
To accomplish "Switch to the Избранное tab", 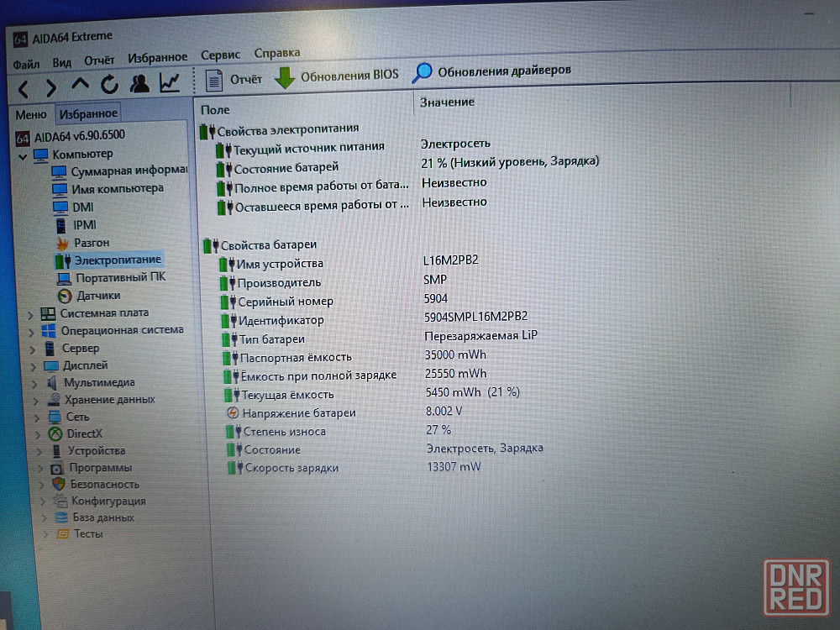I will pyautogui.click(x=88, y=113).
